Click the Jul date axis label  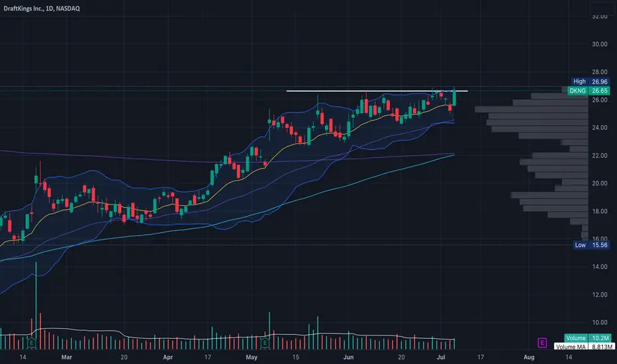coord(441,357)
